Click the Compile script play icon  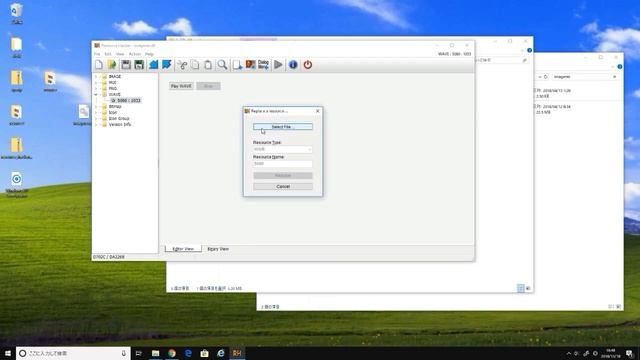point(278,64)
